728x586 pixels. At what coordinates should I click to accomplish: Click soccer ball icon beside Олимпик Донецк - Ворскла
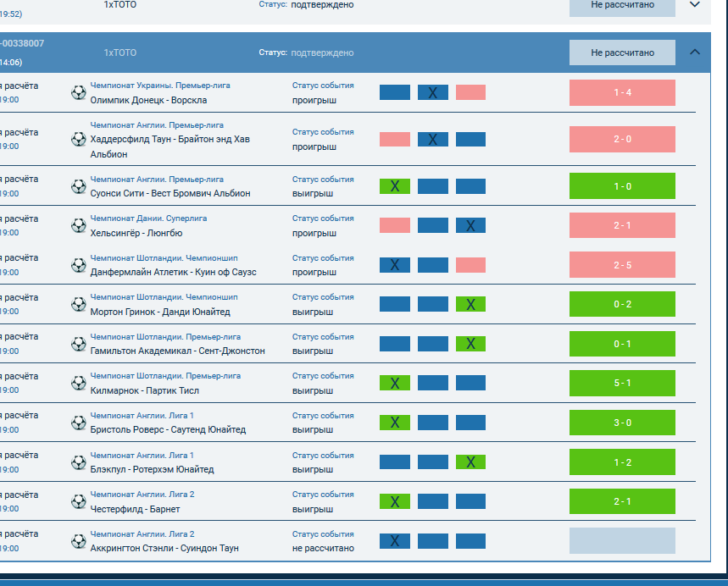tap(79, 92)
